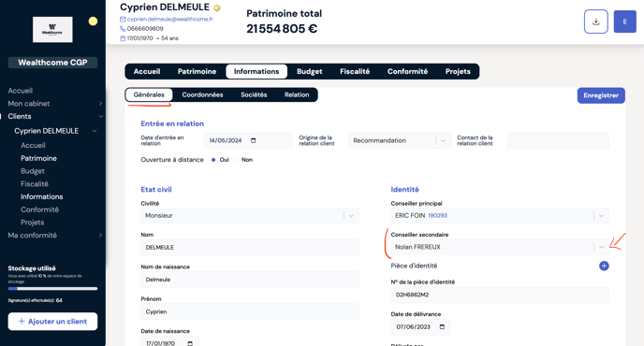Expand Ma conformité in the sidebar
Image resolution: width=644 pixels, height=346 pixels.
coord(101,235)
